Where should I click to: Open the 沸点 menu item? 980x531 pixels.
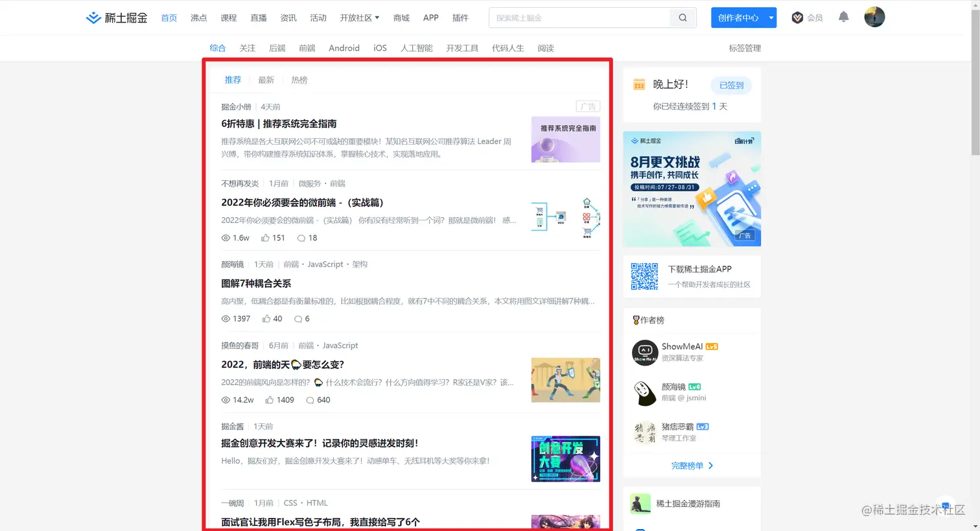198,18
